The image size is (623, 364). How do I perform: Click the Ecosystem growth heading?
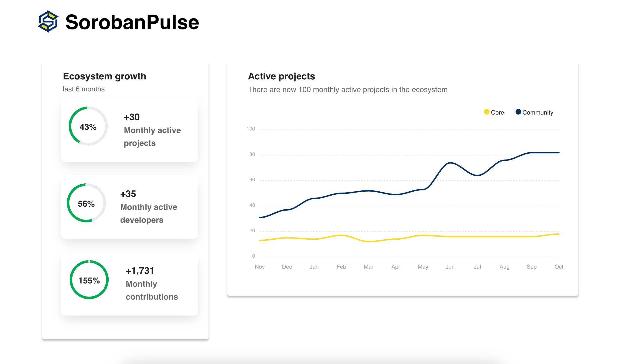pyautogui.click(x=104, y=76)
